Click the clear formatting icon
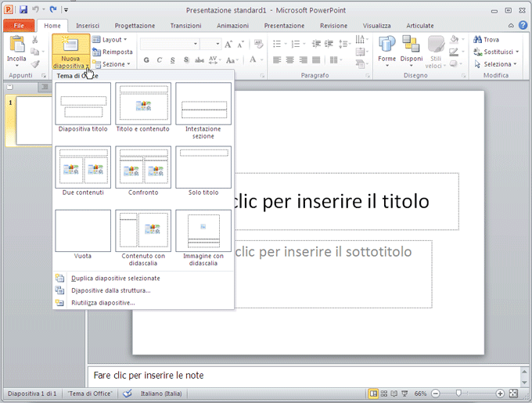The height and width of the screenshot is (403, 532). point(258,44)
